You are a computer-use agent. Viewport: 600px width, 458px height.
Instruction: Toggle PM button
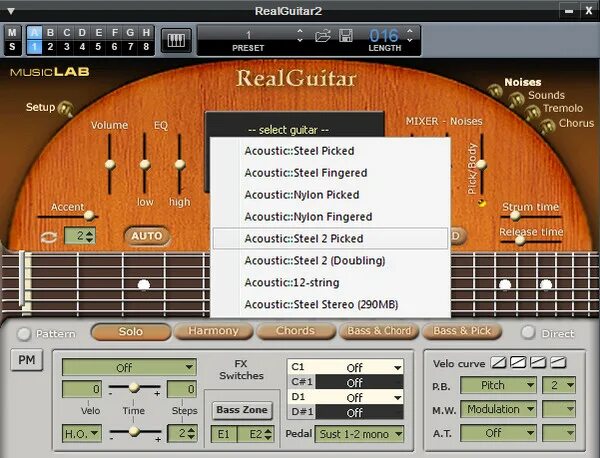coord(26,360)
